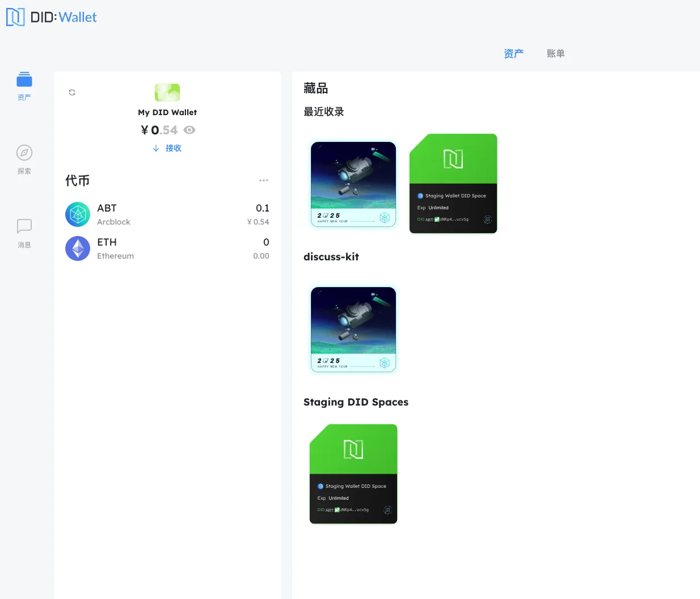
Task: Click the discuss-kit heading
Action: click(x=331, y=257)
